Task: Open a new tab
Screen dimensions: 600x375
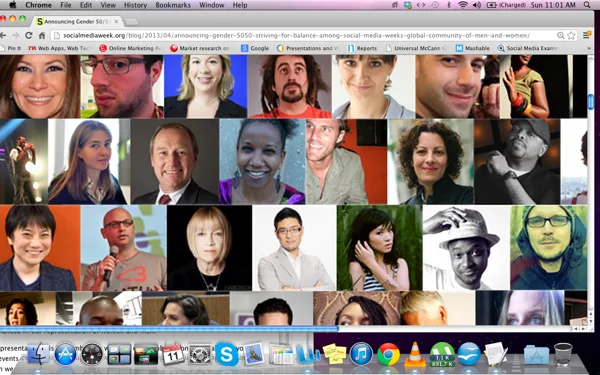Action: coord(131,22)
